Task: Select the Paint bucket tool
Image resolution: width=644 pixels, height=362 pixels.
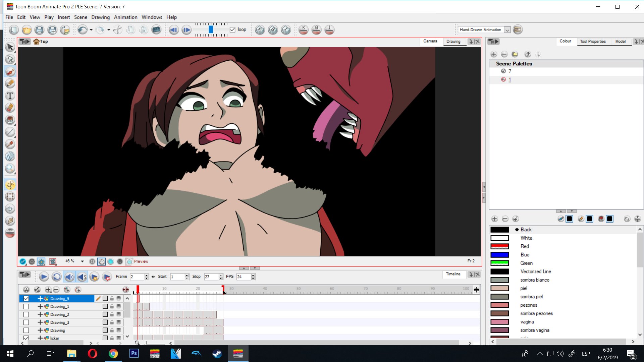Action: point(10,120)
